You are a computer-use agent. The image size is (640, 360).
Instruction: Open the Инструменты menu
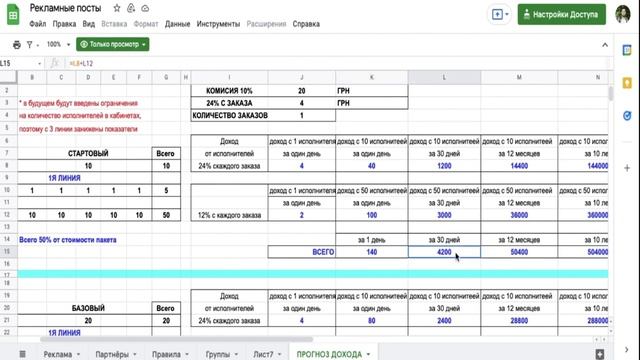click(x=218, y=24)
